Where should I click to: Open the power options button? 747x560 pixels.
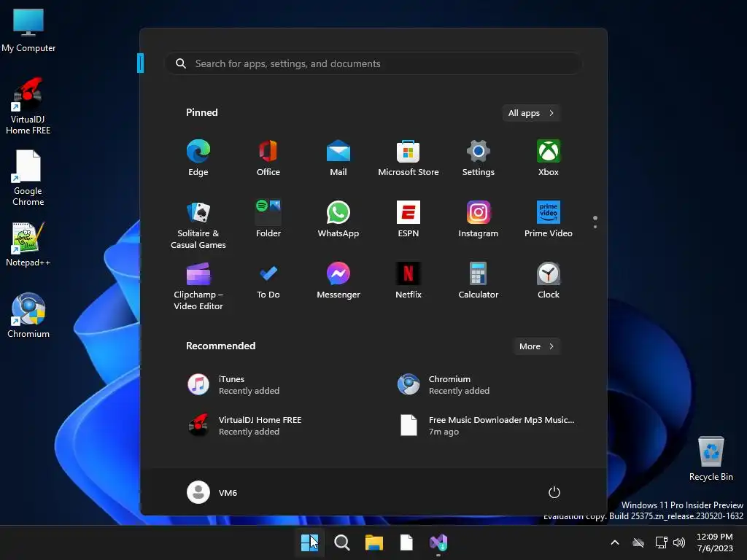point(554,492)
